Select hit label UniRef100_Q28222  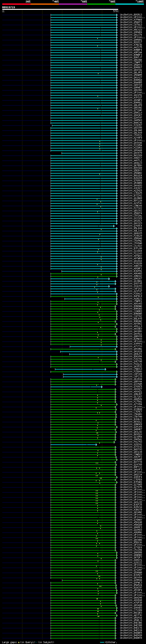coord(131,562)
